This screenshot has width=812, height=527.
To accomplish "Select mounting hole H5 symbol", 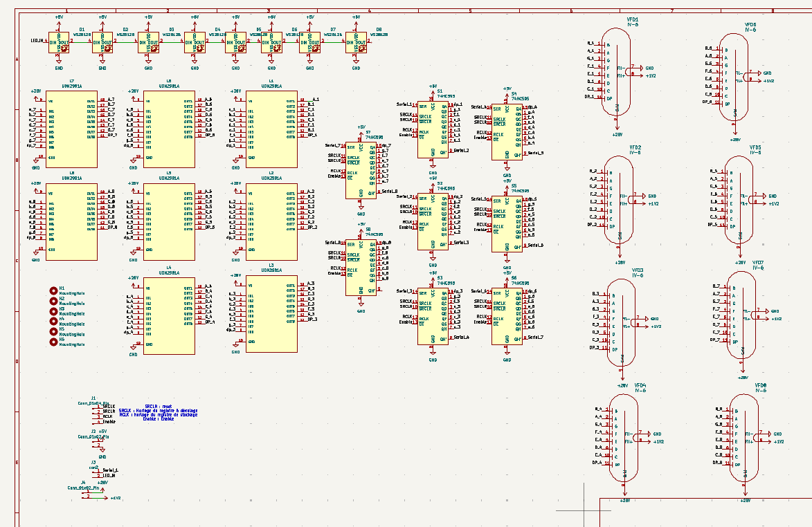I will [53, 331].
